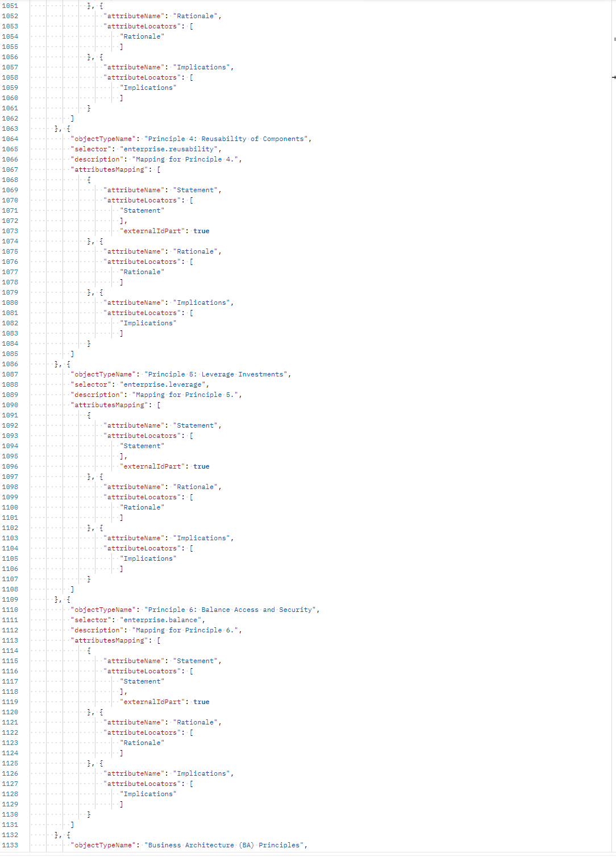Click the "Mapping for Principle 6." description

[185, 630]
